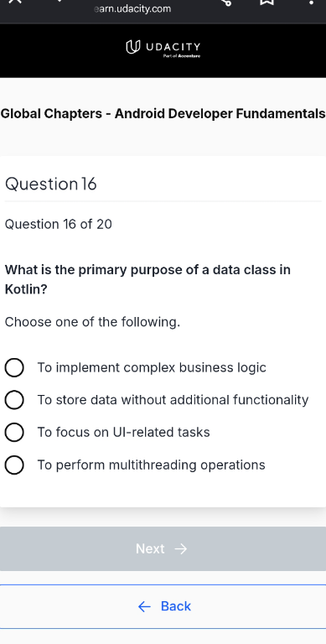The height and width of the screenshot is (644, 326).
Task: Tap the answer text 'To store data without additional functionality'
Action: coord(173,400)
